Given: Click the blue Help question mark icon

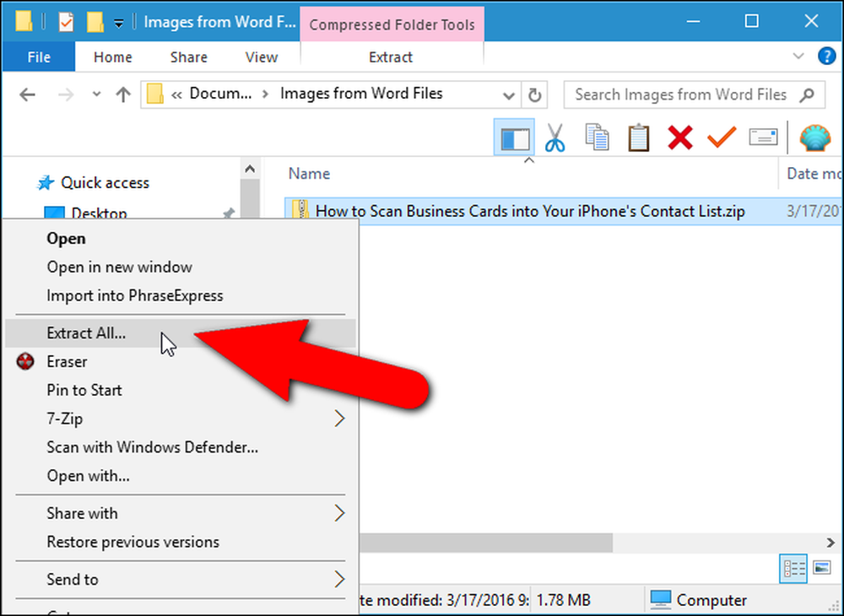Looking at the screenshot, I should 826,56.
